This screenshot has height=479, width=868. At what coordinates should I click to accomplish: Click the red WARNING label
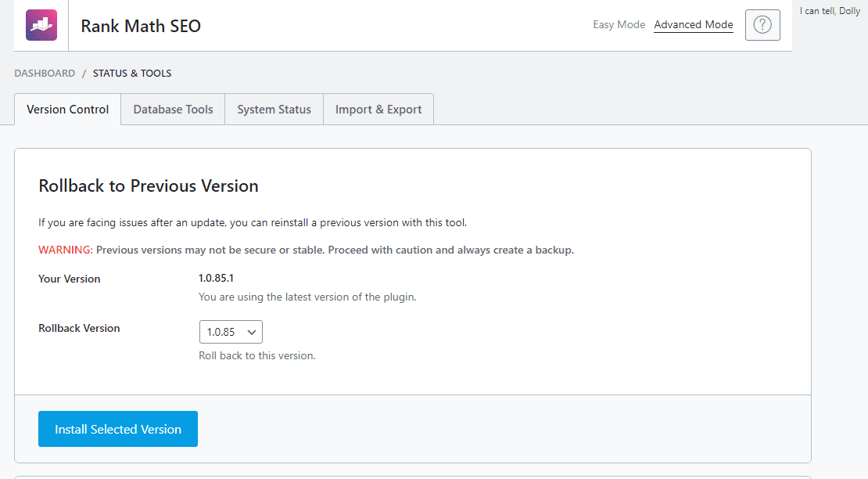[x=66, y=250]
